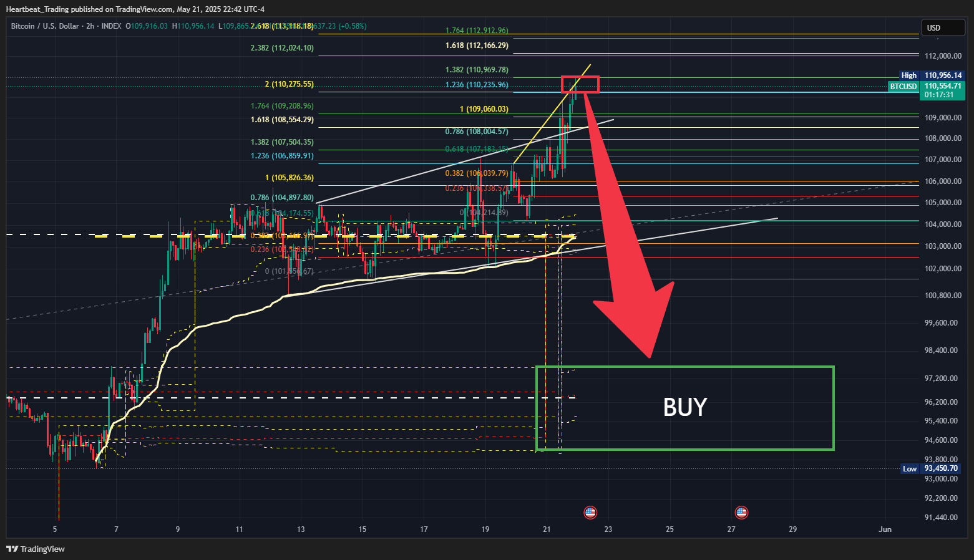974x560 pixels.
Task: Click the High 110,956.14 price label
Action: coord(932,75)
